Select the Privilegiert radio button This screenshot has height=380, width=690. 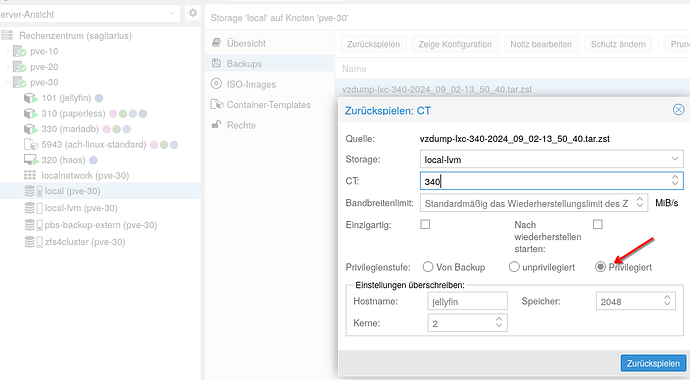tap(600, 267)
